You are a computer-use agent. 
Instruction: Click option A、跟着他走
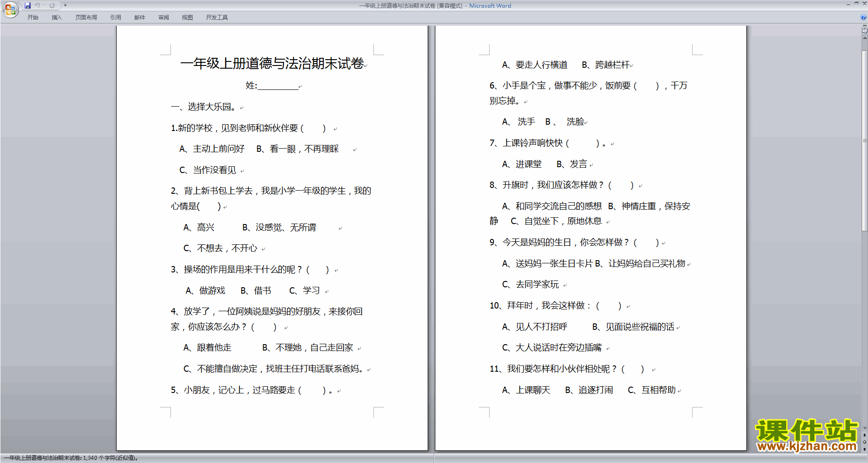208,348
